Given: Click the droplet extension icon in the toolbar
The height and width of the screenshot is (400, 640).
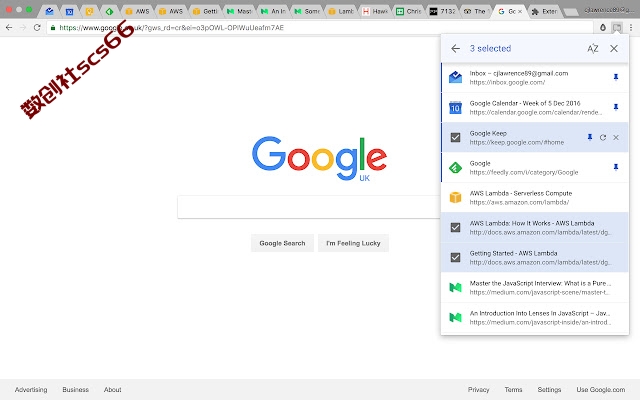Looking at the screenshot, I should pos(603,28).
